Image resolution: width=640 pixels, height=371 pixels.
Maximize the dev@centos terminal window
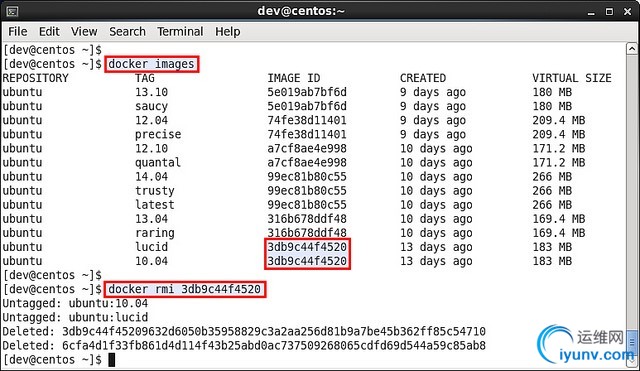click(609, 12)
